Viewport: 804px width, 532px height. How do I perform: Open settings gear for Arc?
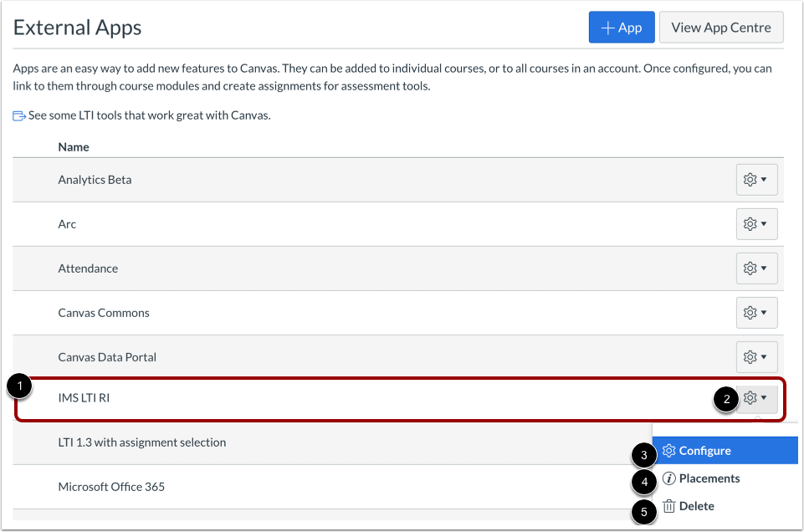[x=756, y=224]
